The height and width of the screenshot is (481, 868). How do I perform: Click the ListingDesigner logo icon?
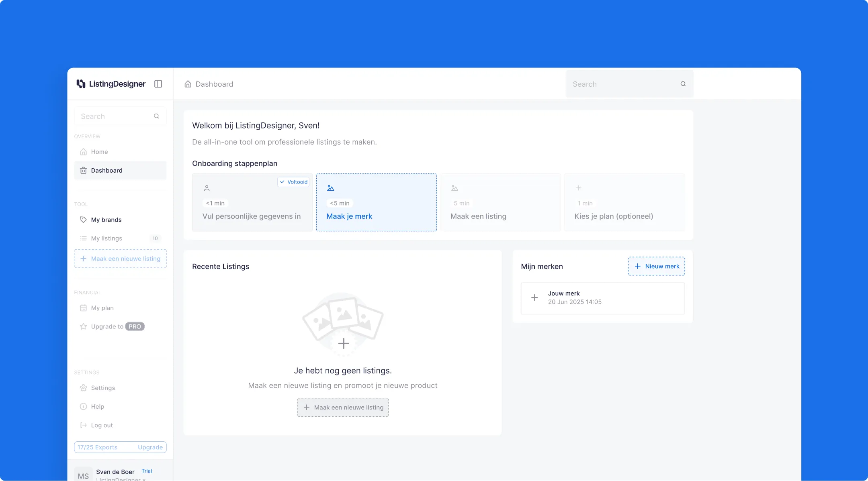pos(81,84)
